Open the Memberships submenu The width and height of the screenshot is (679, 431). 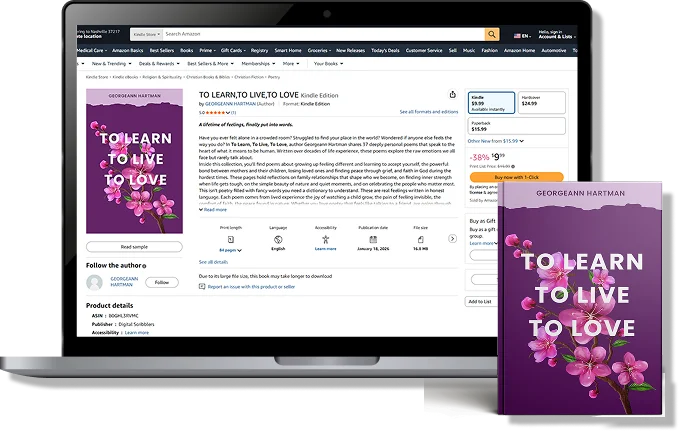point(258,64)
